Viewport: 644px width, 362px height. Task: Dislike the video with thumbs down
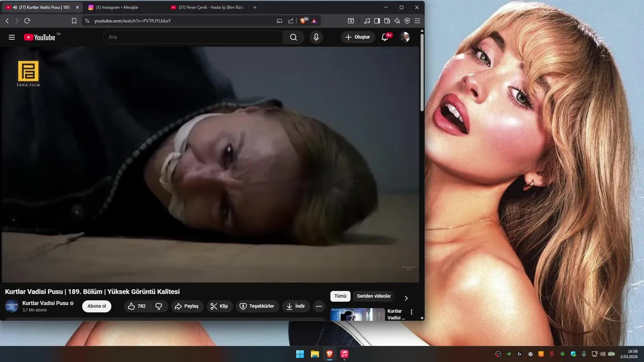pos(159,306)
